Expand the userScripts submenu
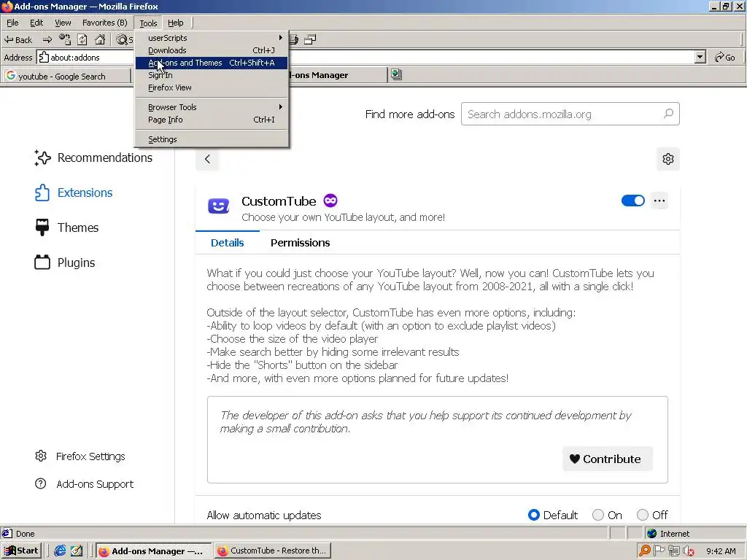 (212, 38)
